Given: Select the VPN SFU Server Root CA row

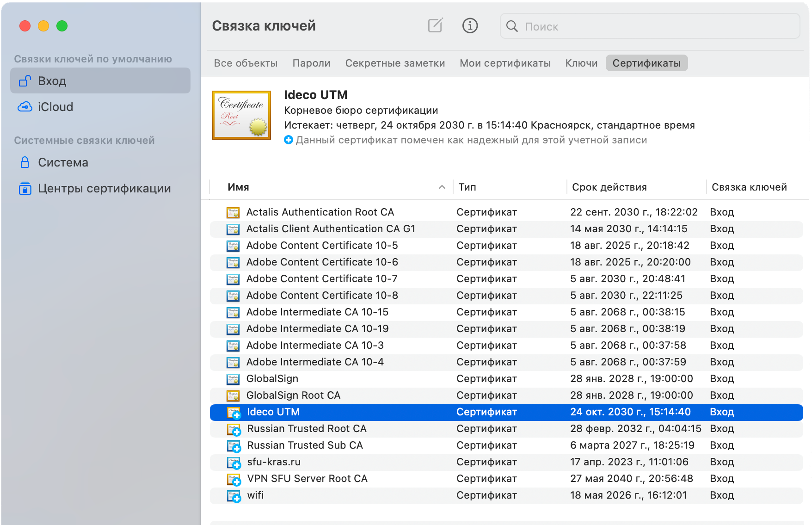Looking at the screenshot, I should click(x=307, y=479).
